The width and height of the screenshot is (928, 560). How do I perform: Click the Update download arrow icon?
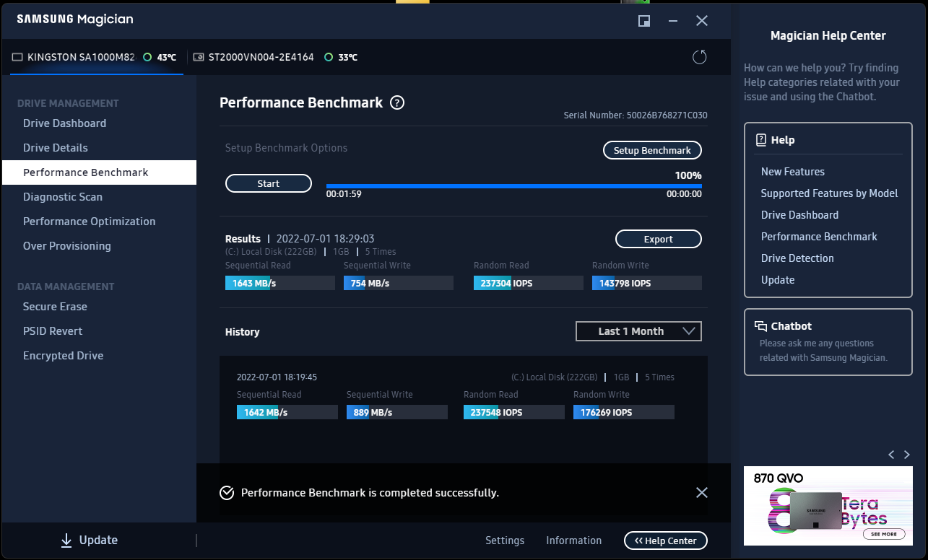pyautogui.click(x=66, y=541)
